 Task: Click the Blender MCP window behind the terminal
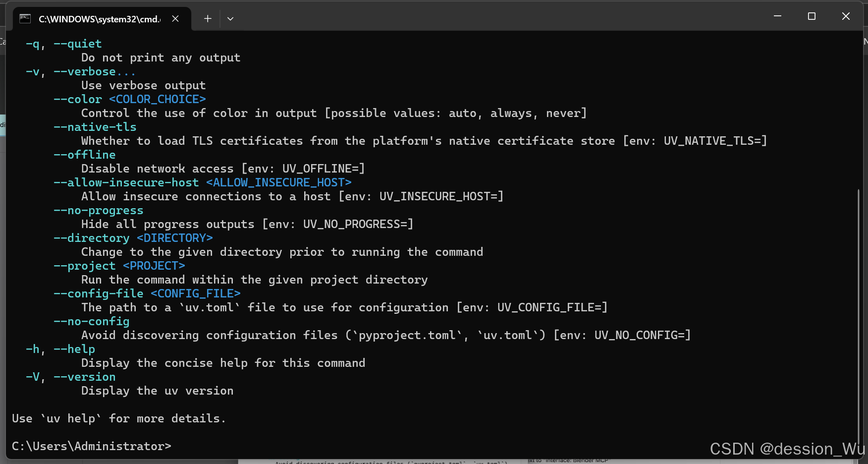click(x=567, y=460)
